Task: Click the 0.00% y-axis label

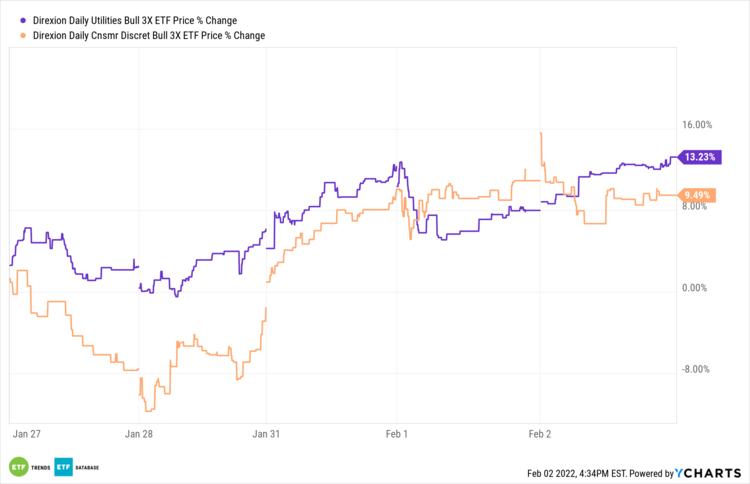Action: coord(695,288)
